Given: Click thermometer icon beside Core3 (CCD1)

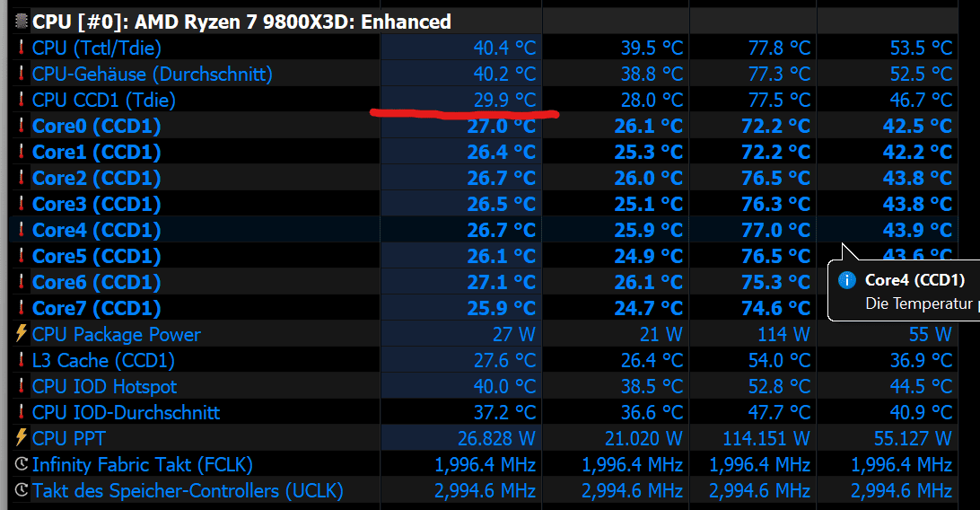Looking at the screenshot, I should tap(22, 204).
